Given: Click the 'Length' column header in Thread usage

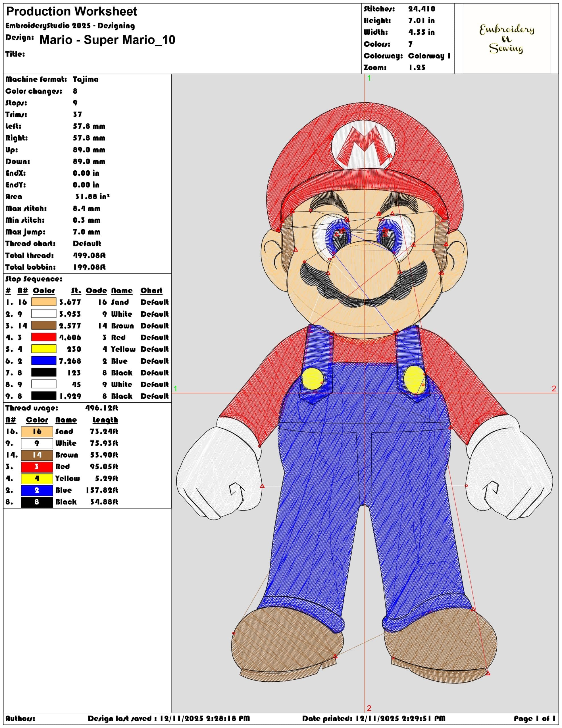Looking at the screenshot, I should [x=105, y=420].
